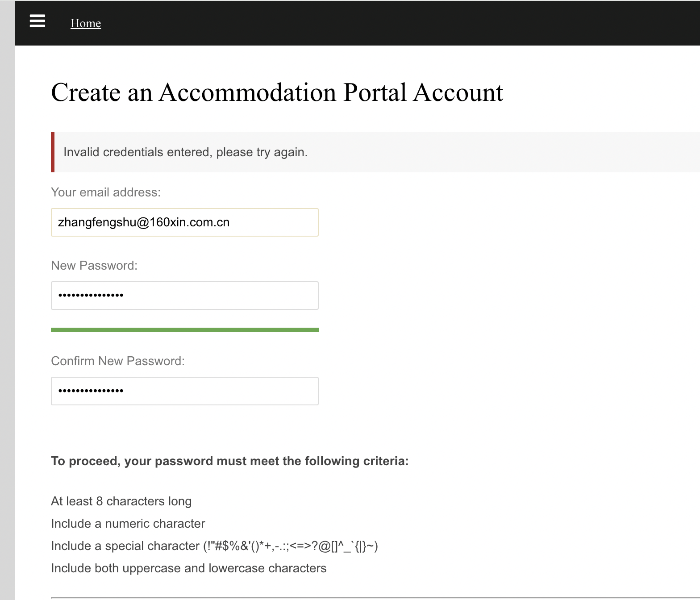This screenshot has width=700, height=600.
Task: Click the password criteria heading text
Action: point(229,461)
